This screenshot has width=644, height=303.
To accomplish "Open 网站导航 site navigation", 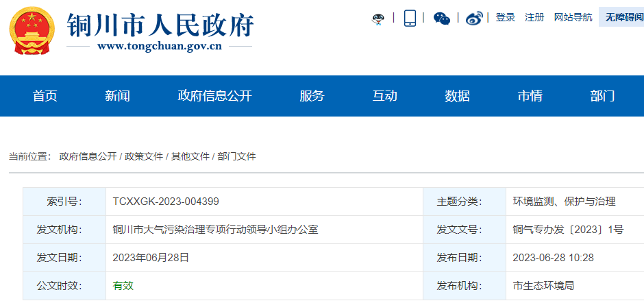I will pyautogui.click(x=573, y=18).
